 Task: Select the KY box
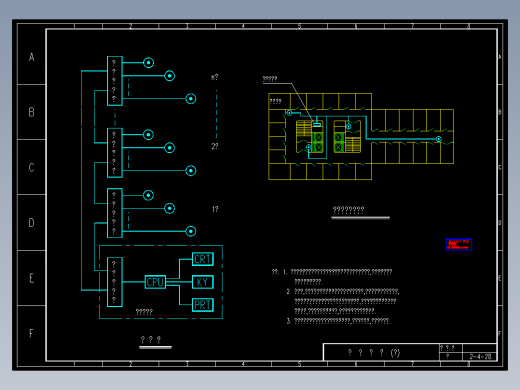[x=203, y=282]
